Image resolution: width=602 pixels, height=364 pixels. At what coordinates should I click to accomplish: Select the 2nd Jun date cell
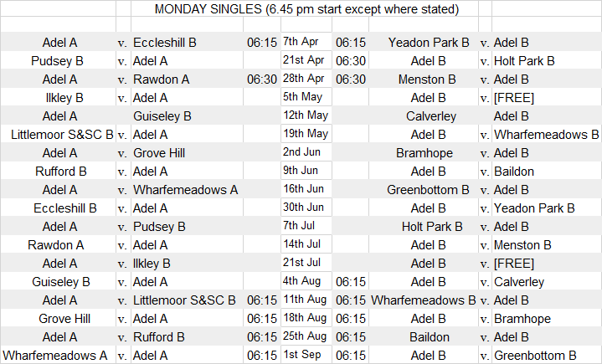[306, 152]
